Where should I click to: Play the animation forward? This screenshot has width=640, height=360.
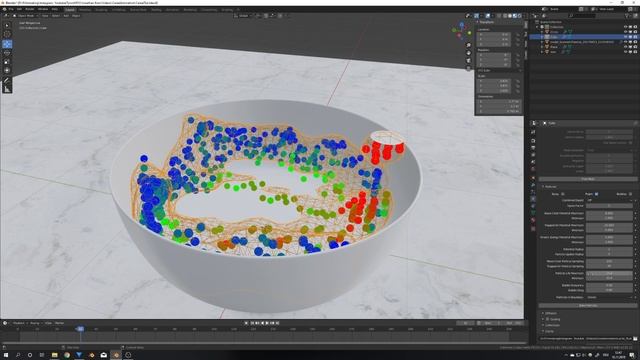[267, 323]
